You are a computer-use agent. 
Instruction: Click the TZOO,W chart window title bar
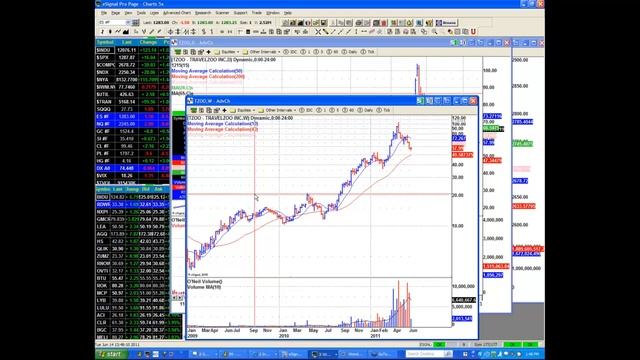pyautogui.click(x=302, y=100)
